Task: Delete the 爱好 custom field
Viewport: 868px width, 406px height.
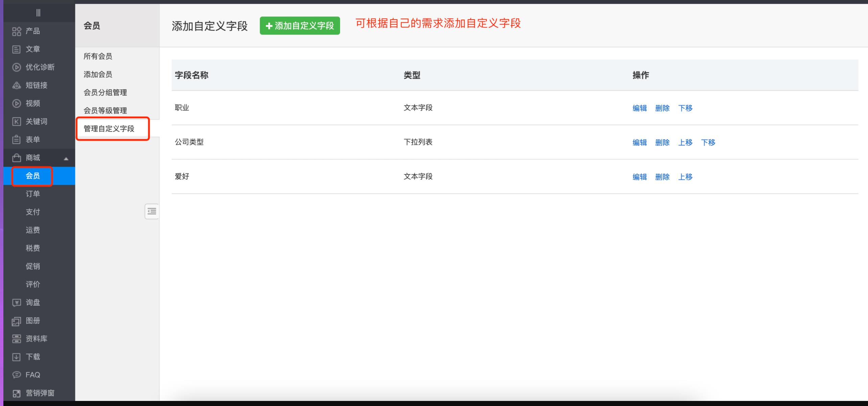Action: point(662,176)
